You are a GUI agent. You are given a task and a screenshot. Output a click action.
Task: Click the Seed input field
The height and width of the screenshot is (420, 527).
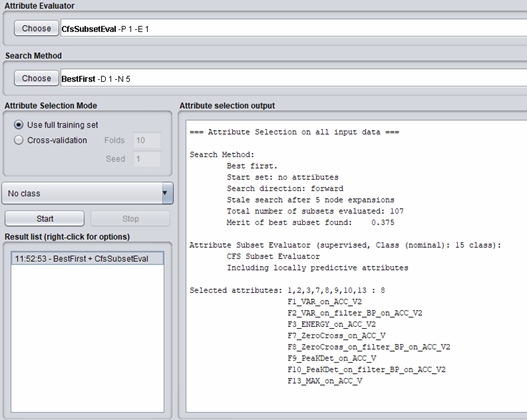(x=147, y=159)
